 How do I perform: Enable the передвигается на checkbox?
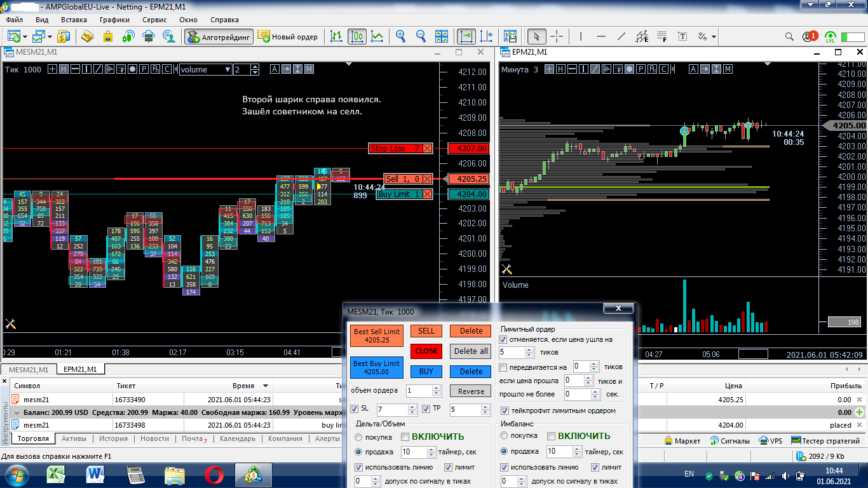point(504,367)
